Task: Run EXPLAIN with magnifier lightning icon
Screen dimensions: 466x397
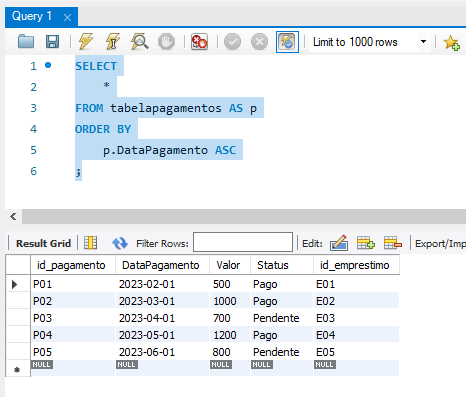Action: tap(140, 42)
